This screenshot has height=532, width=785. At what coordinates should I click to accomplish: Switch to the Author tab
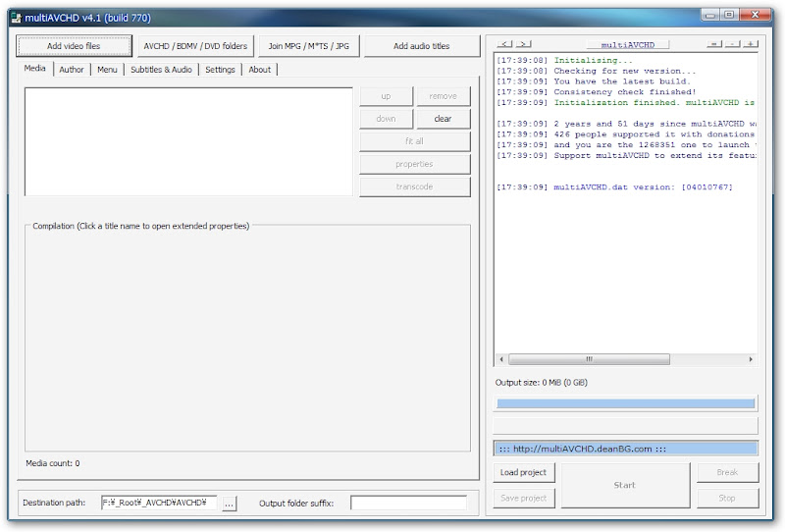click(x=72, y=70)
